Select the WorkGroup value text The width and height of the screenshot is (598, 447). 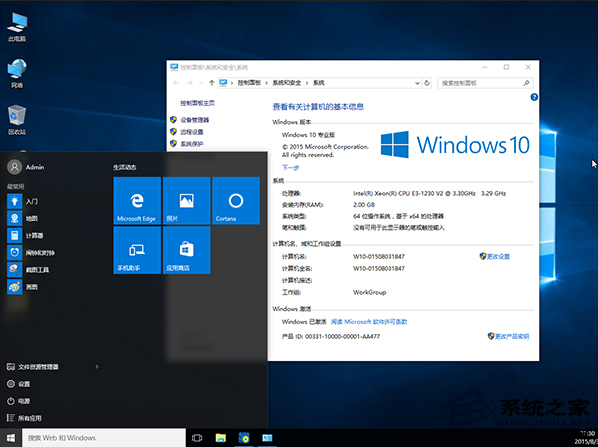pyautogui.click(x=370, y=292)
